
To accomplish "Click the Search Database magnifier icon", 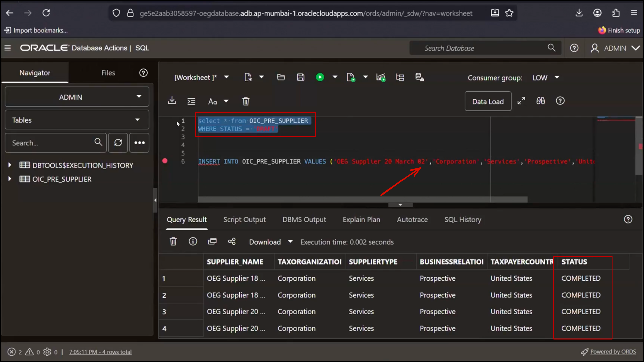I will 551,48.
